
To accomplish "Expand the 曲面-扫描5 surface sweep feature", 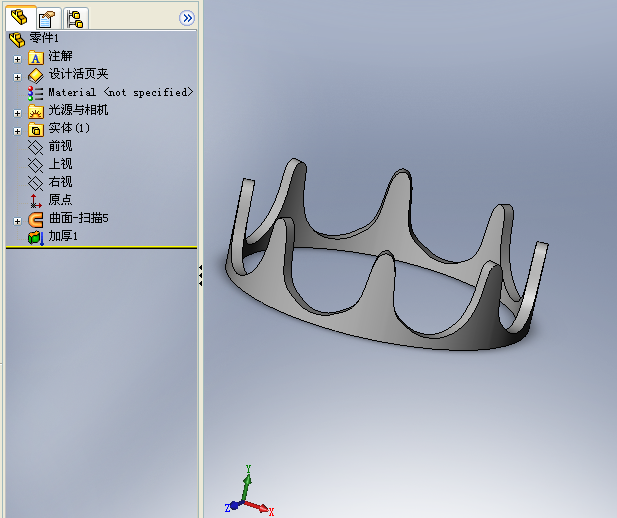I will [x=17, y=221].
